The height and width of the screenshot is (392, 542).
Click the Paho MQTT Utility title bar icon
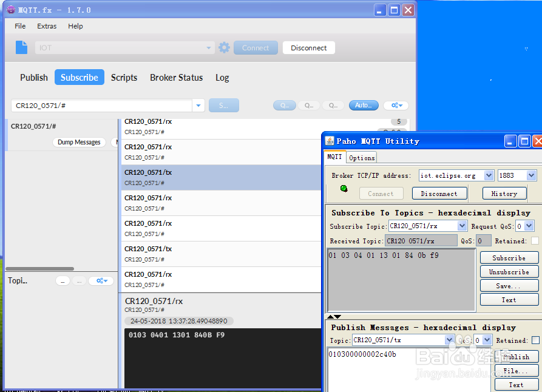click(328, 141)
